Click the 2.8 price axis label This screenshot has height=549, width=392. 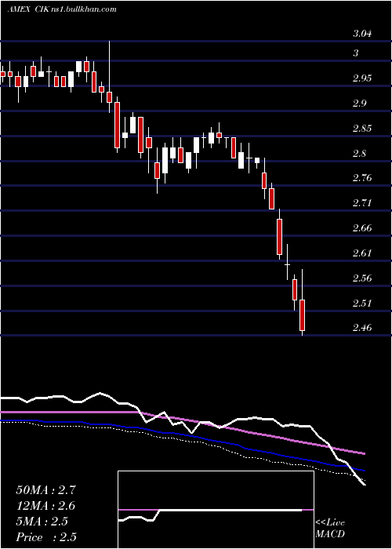(359, 154)
